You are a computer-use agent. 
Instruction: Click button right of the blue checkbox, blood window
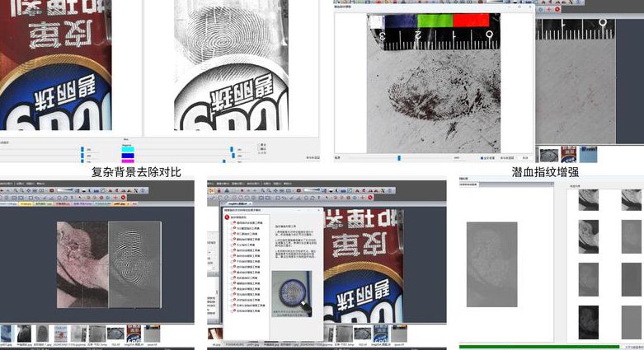coord(507,158)
